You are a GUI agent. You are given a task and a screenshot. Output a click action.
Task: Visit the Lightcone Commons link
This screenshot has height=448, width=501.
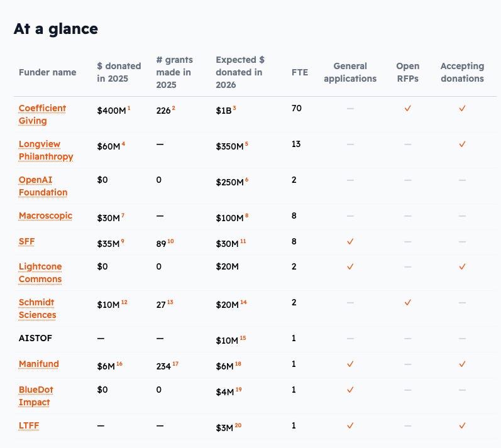40,273
